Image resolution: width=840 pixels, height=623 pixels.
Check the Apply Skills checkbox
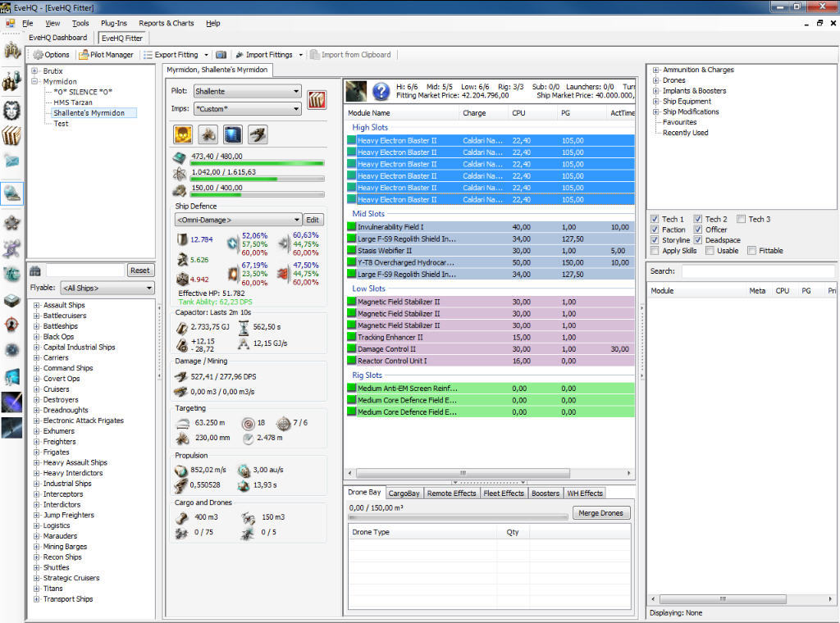pos(655,251)
